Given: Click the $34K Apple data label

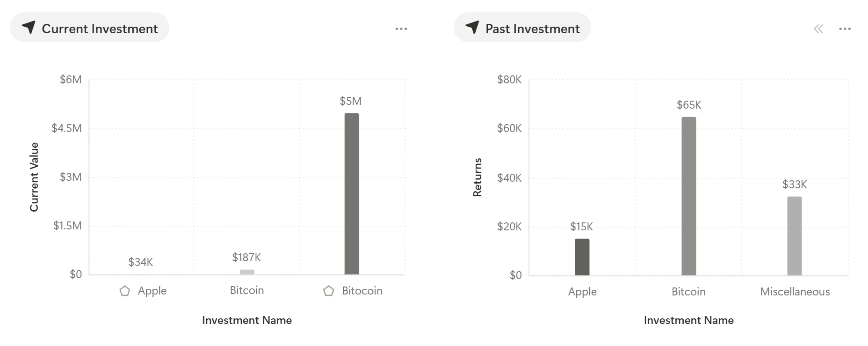Looking at the screenshot, I should (x=141, y=262).
